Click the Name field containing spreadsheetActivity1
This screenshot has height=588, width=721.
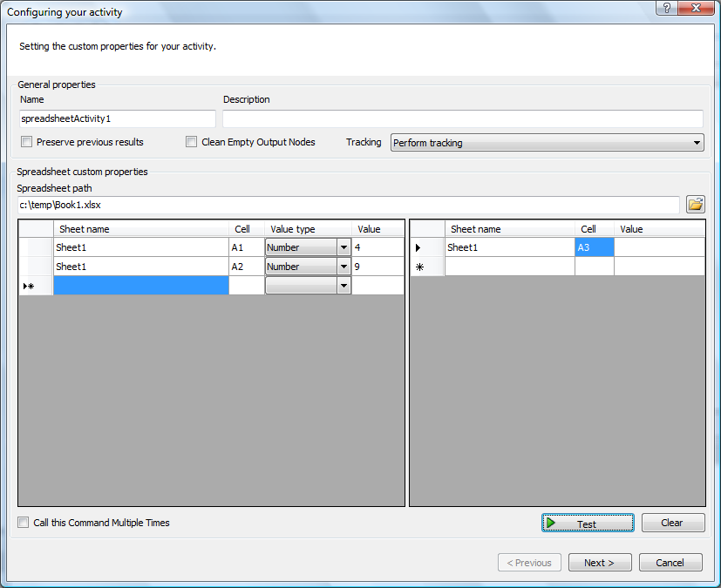pos(117,118)
